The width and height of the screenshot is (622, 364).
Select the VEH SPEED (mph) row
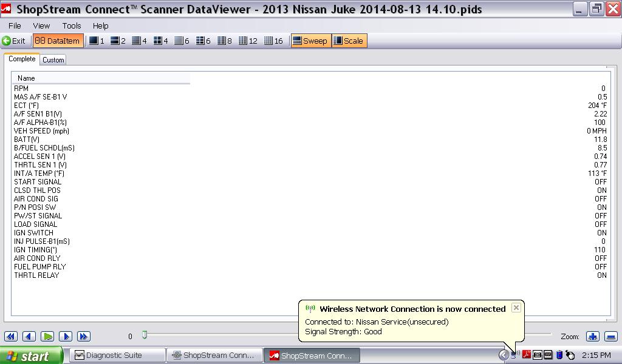[310, 131]
